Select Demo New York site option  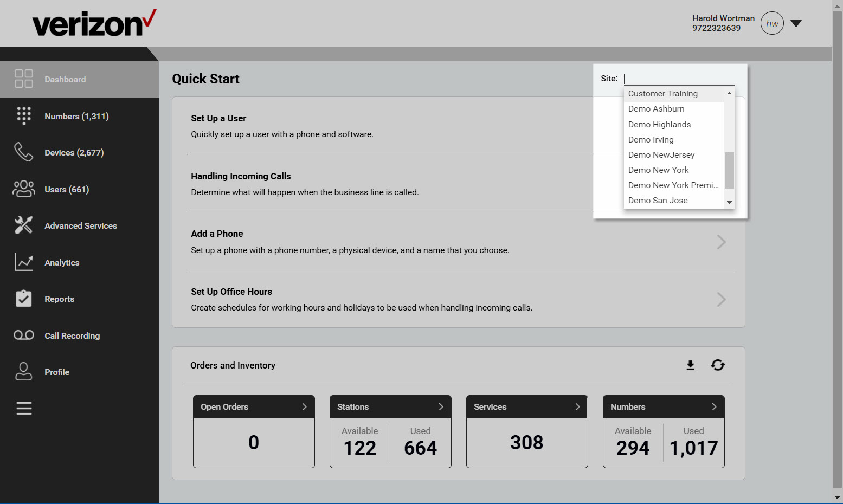[674, 170]
